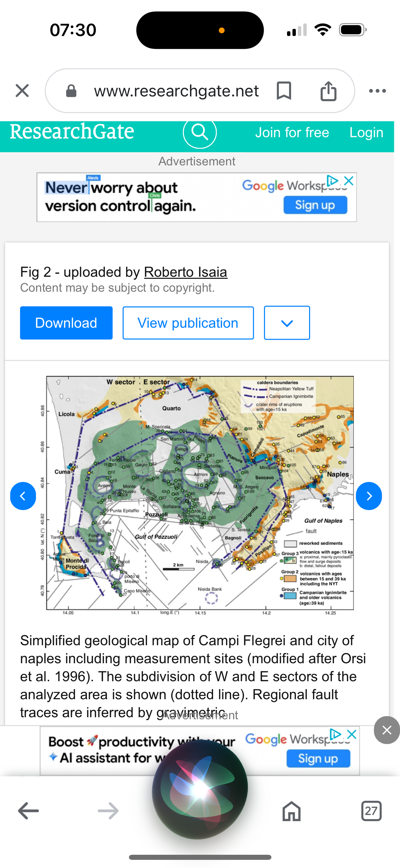Open Roberto Isaia's profile link
This screenshot has width=400, height=868.
pos(186,272)
